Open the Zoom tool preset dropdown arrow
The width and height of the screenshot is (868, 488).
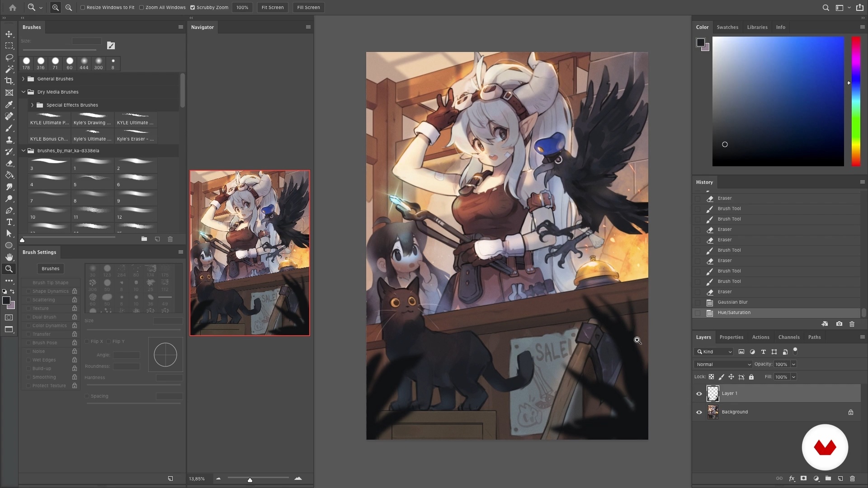(x=41, y=8)
